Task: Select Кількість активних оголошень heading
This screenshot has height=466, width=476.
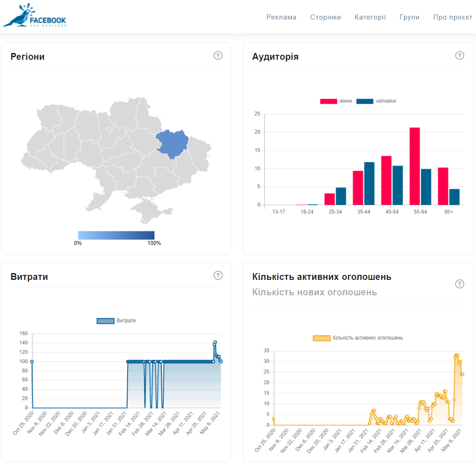Action: [x=322, y=277]
